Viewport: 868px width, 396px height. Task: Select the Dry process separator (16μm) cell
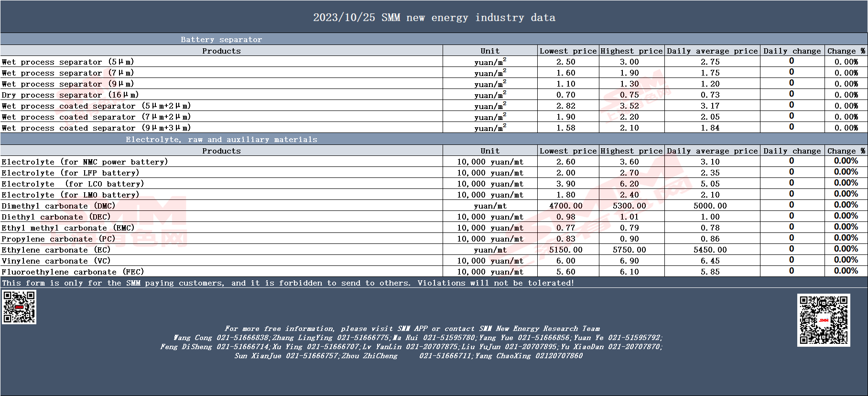221,95
